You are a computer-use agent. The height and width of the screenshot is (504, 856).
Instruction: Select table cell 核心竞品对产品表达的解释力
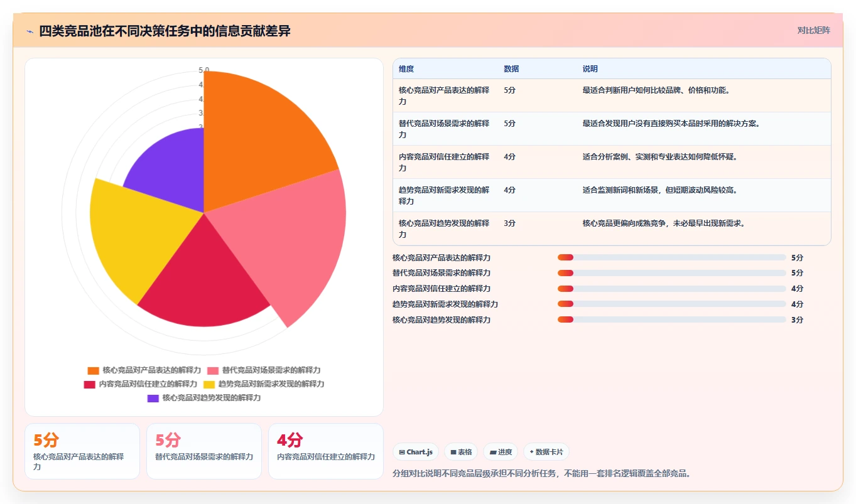(445, 95)
